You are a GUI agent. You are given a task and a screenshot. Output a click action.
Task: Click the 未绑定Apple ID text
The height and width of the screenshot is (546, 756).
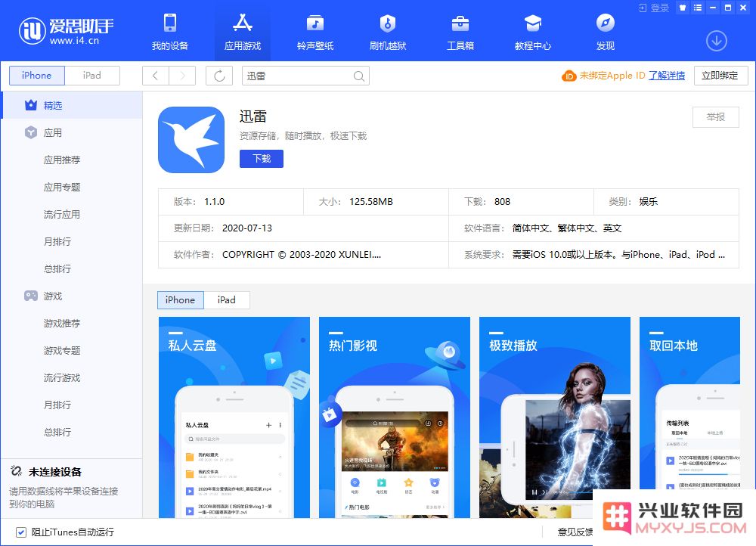pos(612,76)
